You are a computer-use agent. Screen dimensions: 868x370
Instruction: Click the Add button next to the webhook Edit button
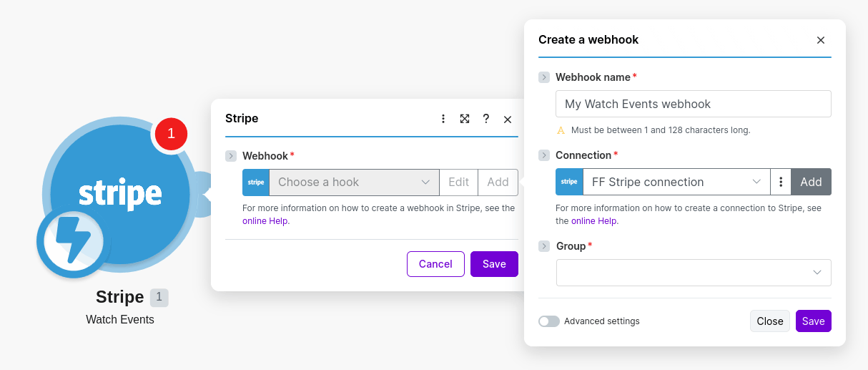click(498, 182)
